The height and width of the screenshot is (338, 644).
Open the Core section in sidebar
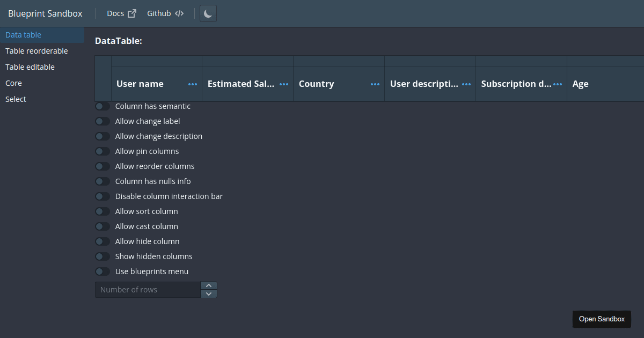(x=13, y=83)
